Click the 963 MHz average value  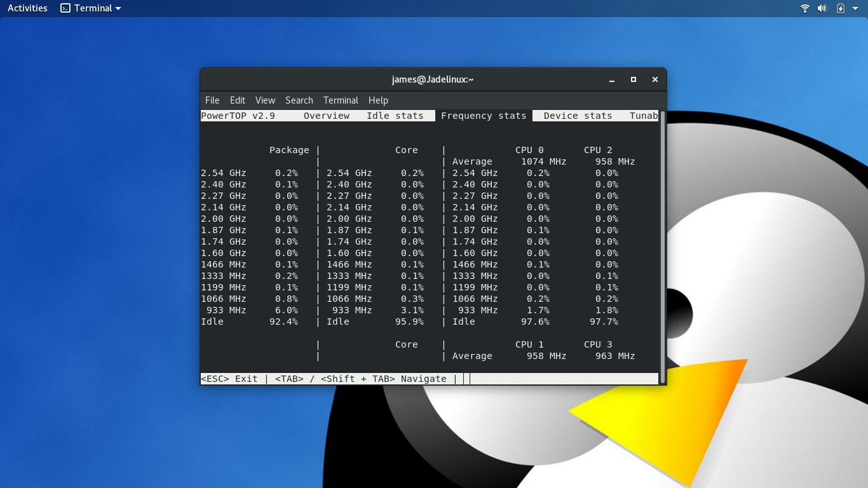click(615, 356)
